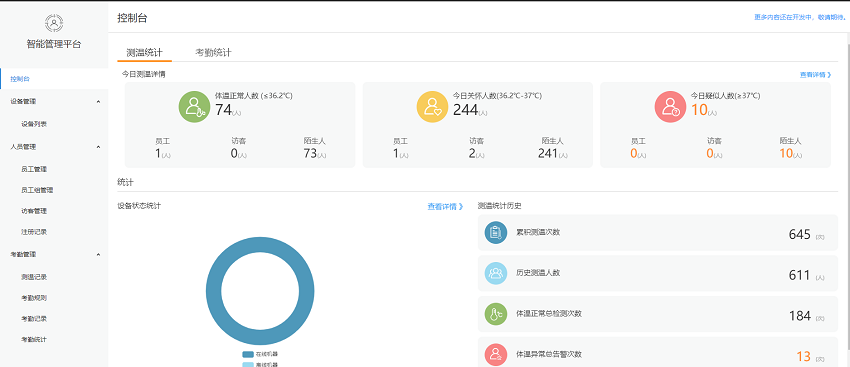Open 员工管理 in the sidebar
This screenshot has height=367, width=850.
click(x=34, y=169)
